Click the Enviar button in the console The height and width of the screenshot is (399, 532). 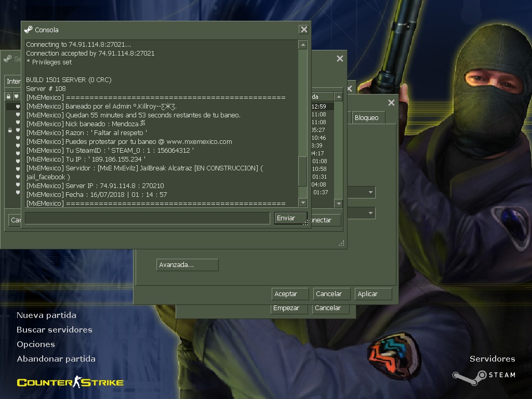point(290,218)
